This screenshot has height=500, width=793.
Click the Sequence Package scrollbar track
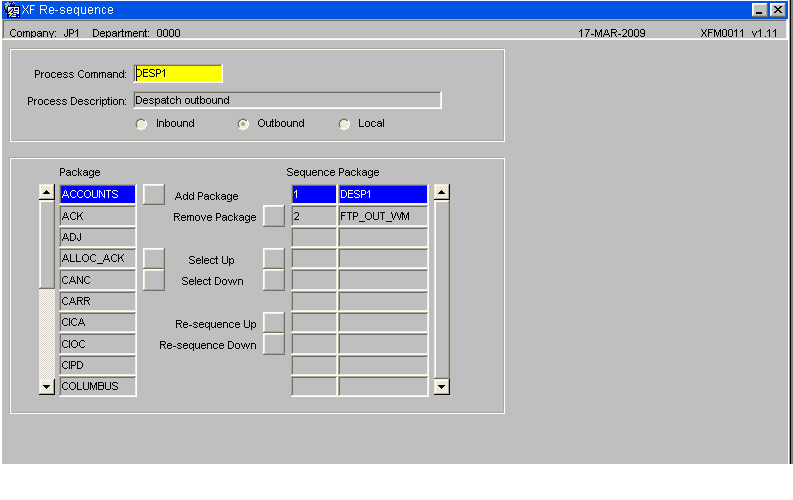pyautogui.click(x=442, y=290)
